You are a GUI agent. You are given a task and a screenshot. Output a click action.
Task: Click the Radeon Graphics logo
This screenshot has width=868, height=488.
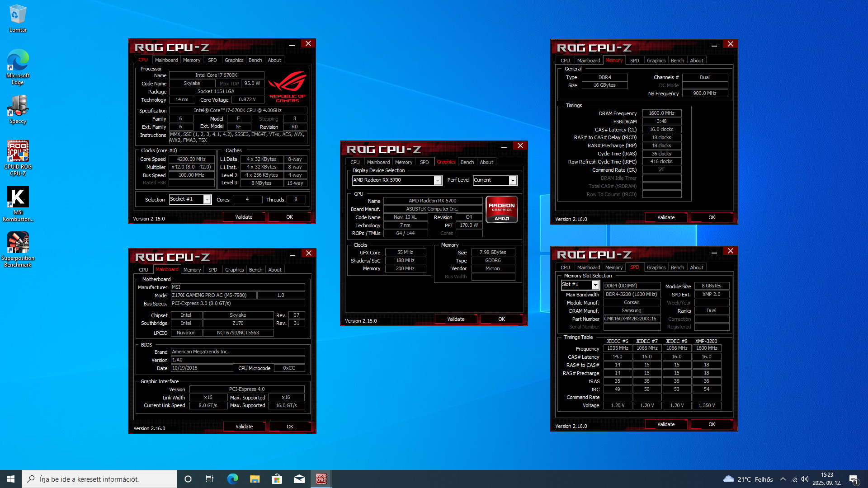click(x=501, y=209)
